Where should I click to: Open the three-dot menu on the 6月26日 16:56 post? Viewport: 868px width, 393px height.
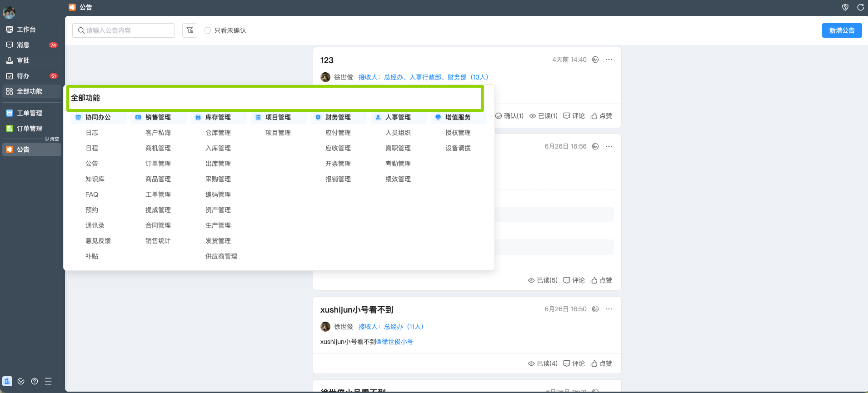click(609, 146)
